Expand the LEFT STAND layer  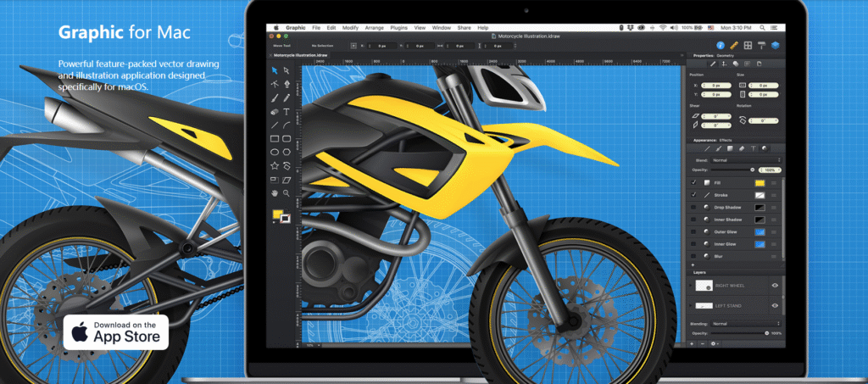point(690,305)
